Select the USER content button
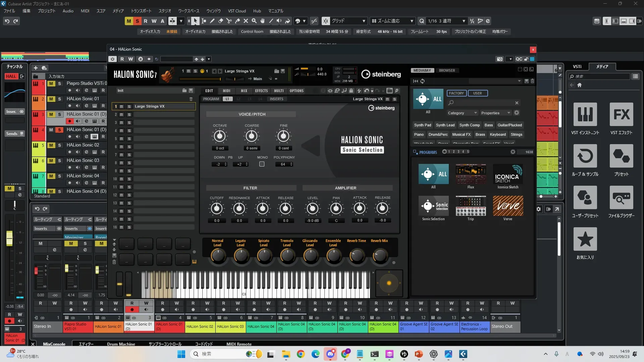Screen dimensions: 644x362 tap(477, 93)
